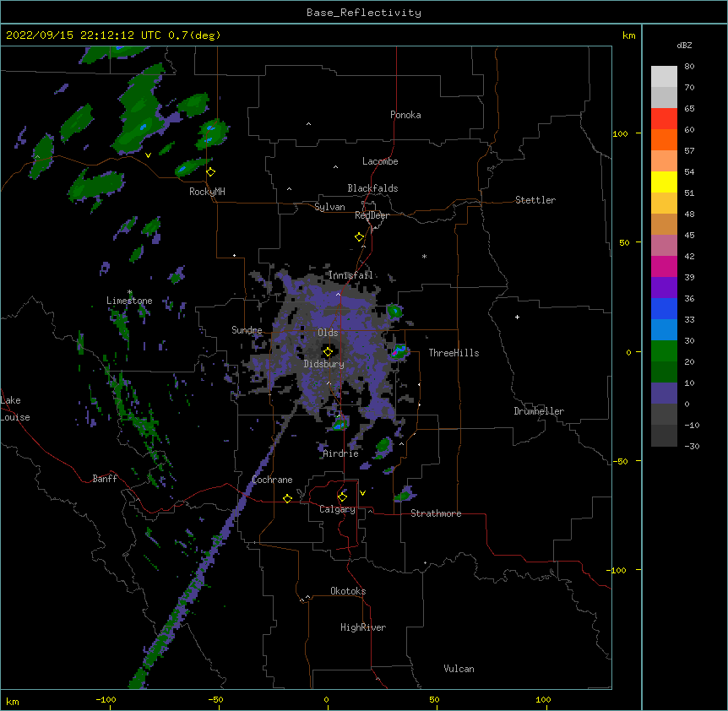Click the Blackfalds label on the map
The width and height of the screenshot is (728, 711).
372,188
